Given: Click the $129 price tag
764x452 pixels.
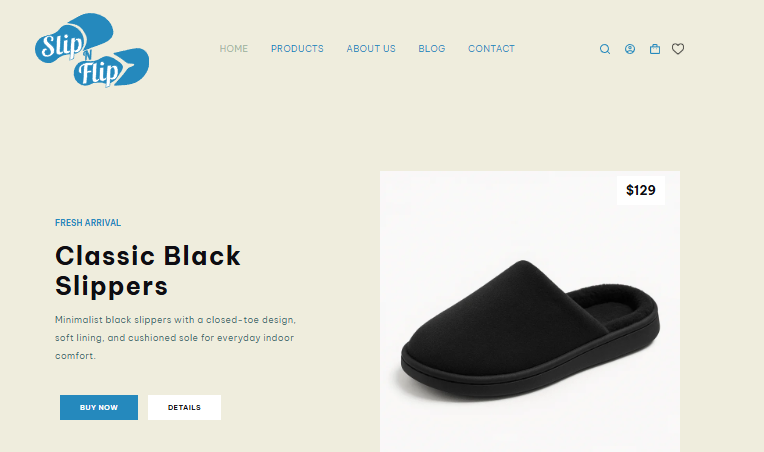Looking at the screenshot, I should point(641,190).
